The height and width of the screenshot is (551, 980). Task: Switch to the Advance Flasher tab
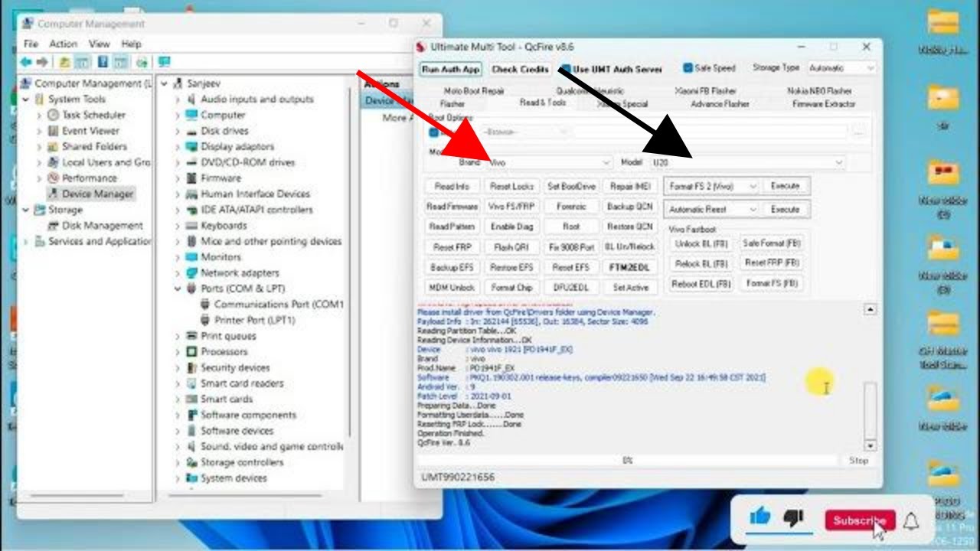tap(720, 103)
